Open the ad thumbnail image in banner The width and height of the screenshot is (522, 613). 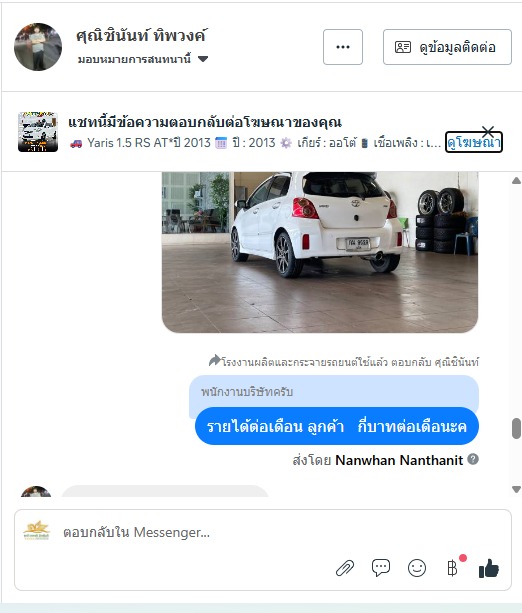coord(38,132)
